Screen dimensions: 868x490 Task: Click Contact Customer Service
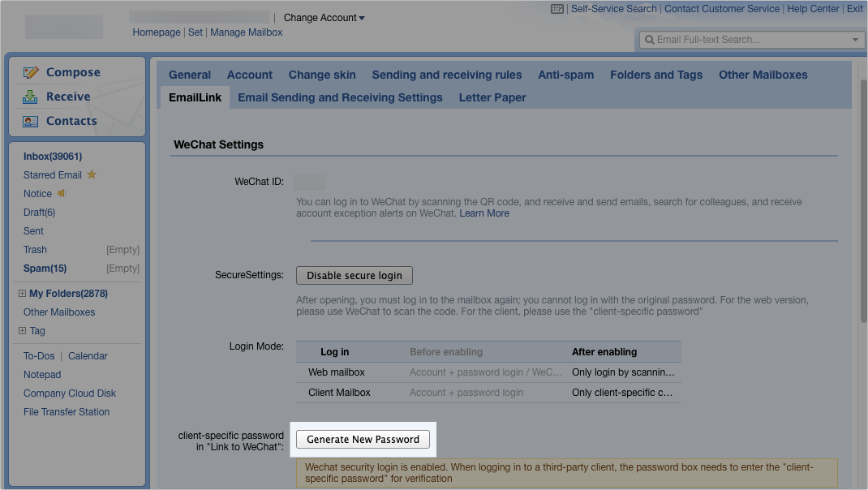[722, 9]
